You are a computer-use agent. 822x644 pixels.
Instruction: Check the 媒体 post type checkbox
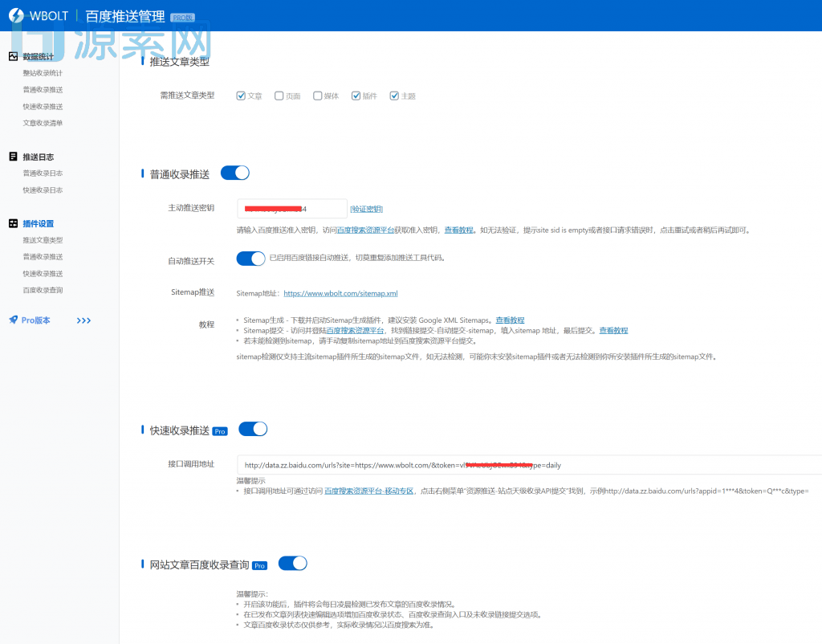(x=318, y=96)
